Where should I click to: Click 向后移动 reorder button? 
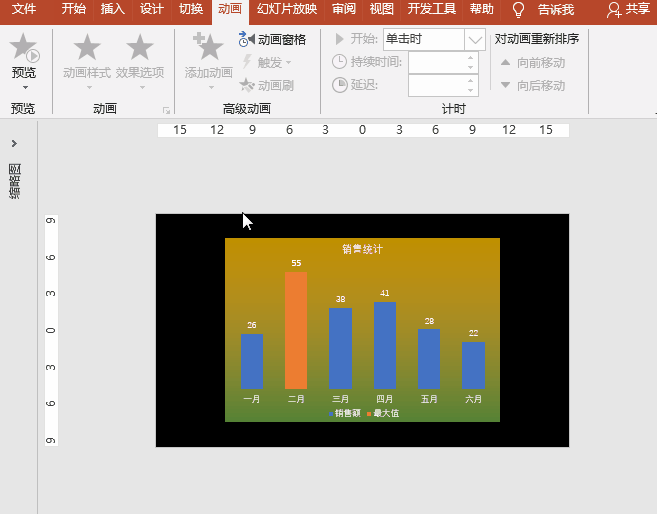click(533, 85)
